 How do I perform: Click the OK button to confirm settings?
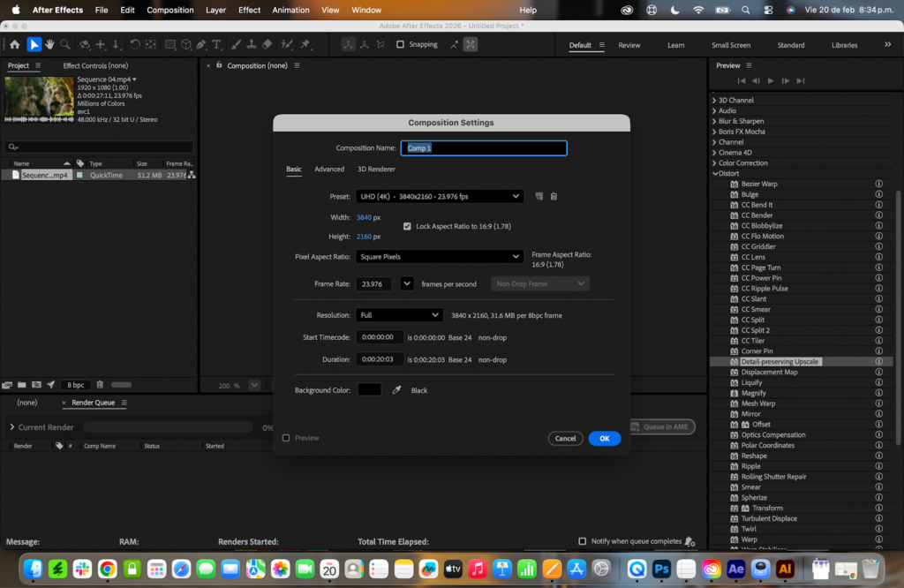click(x=604, y=438)
